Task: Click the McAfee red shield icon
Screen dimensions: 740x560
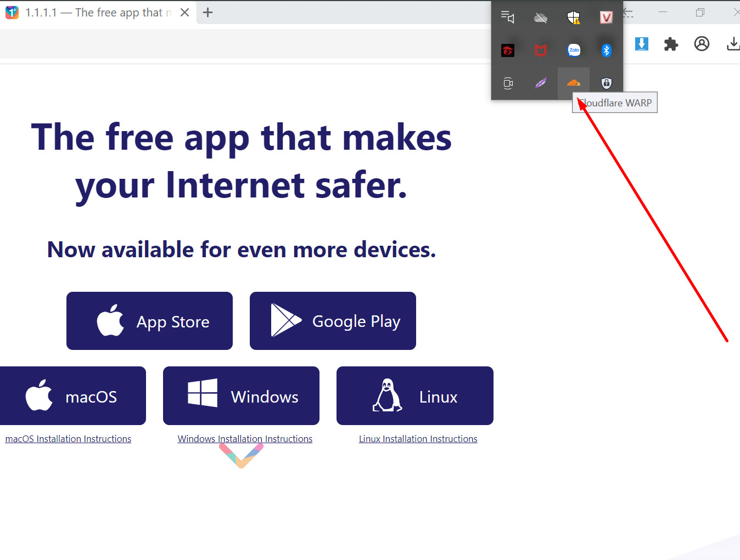Action: (541, 50)
